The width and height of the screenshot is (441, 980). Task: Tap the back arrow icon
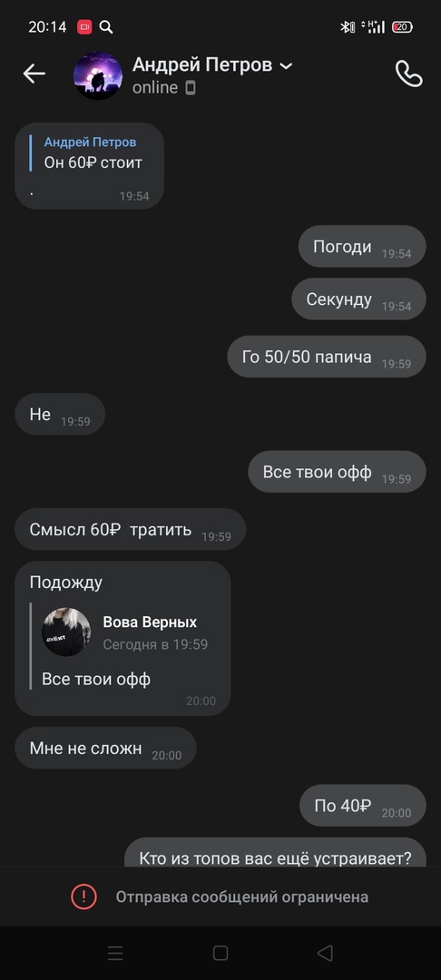[34, 73]
